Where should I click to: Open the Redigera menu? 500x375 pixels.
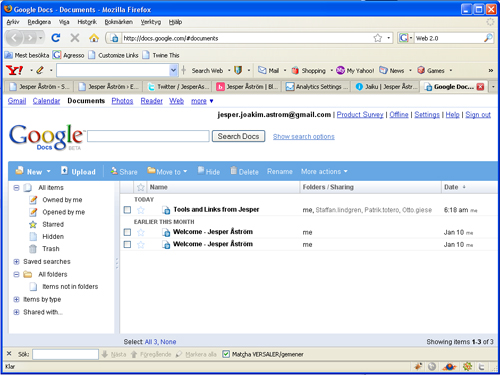pos(39,22)
